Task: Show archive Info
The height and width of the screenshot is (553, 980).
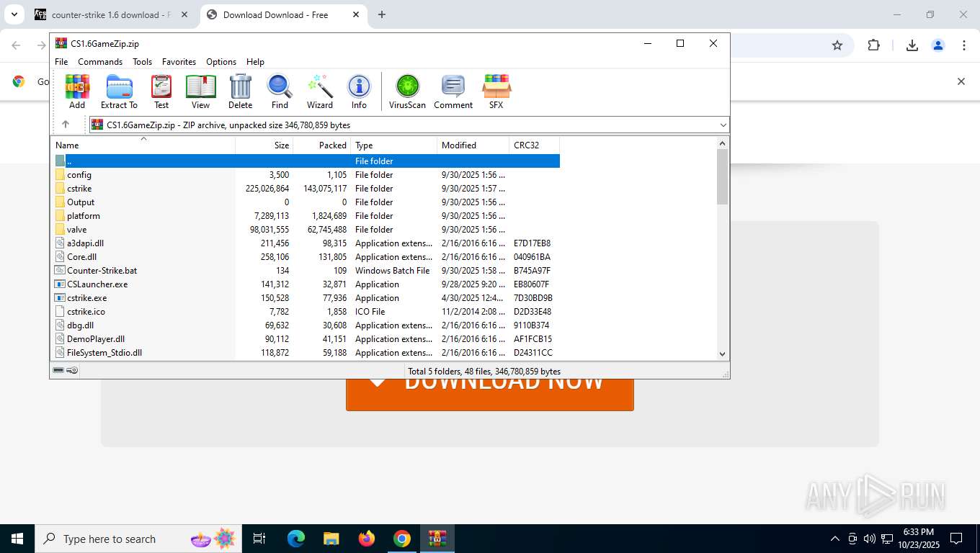Action: 359,91
